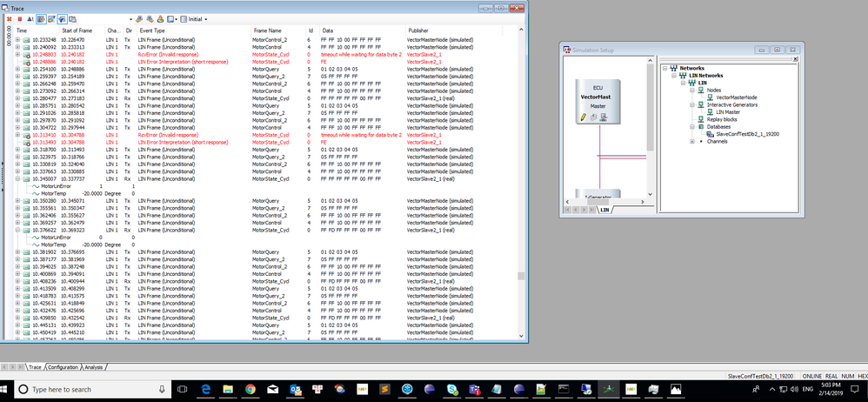
Task: Collapse the Interactive Generators tree branch
Action: coord(692,104)
